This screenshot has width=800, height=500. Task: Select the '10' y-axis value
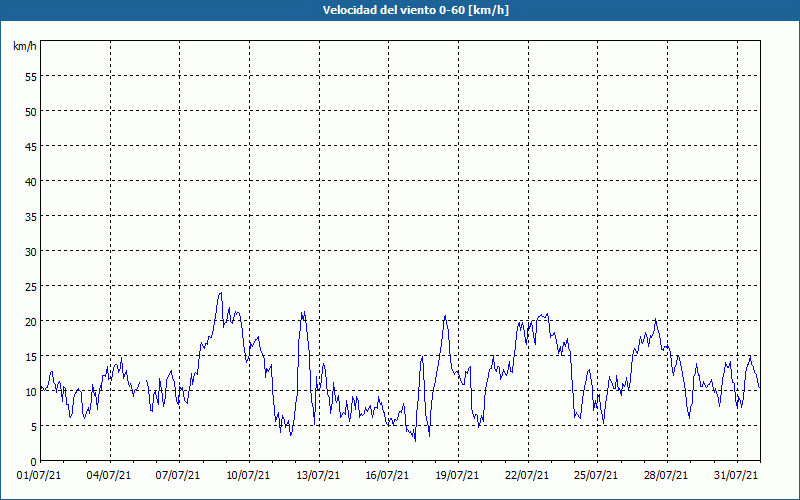31,391
